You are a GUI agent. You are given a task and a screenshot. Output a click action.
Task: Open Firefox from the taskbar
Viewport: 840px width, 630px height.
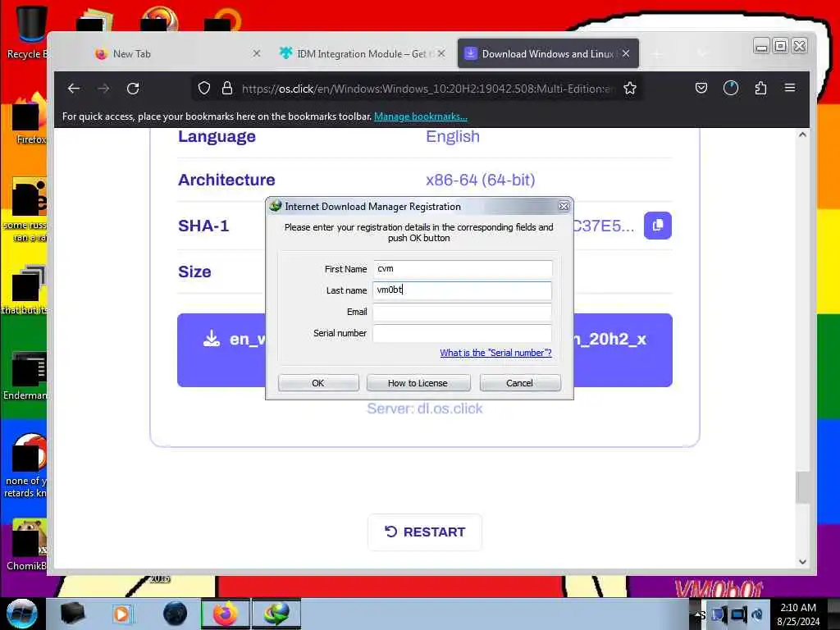point(225,614)
